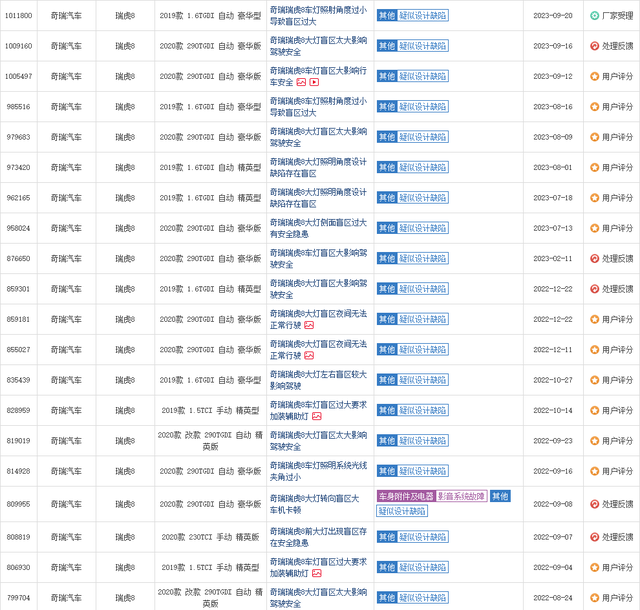Viewport: 640px width, 610px height.
Task: Click the date 2022-10-27
Action: coord(553,380)
